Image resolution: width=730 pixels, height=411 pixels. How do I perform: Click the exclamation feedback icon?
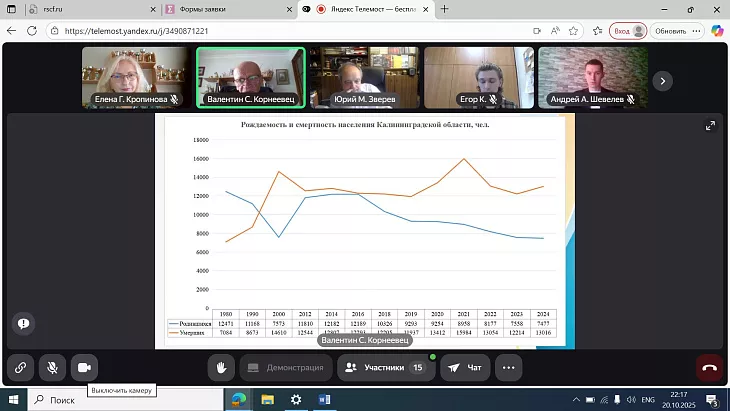click(23, 323)
